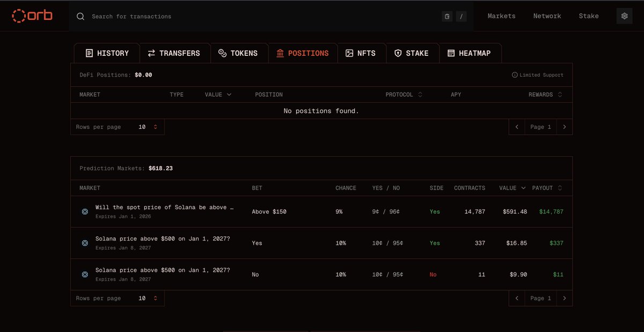Click the search magnifier icon
644x332 pixels.
pos(80,16)
